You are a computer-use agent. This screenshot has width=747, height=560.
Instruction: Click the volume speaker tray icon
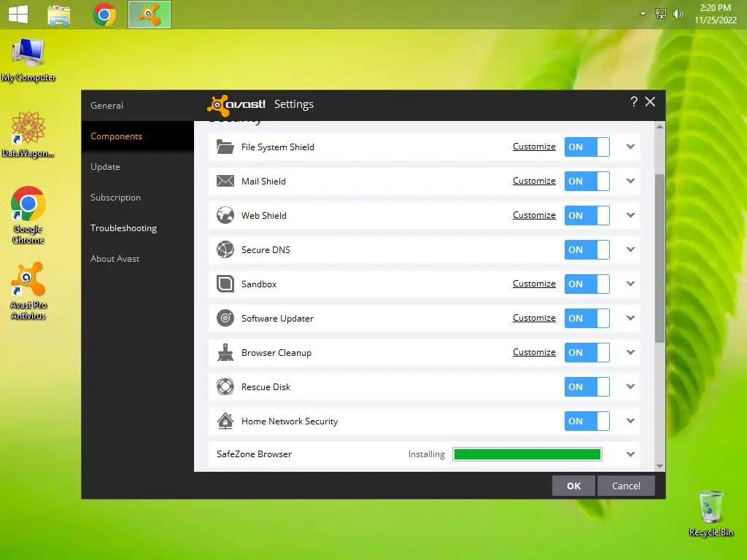pyautogui.click(x=678, y=14)
